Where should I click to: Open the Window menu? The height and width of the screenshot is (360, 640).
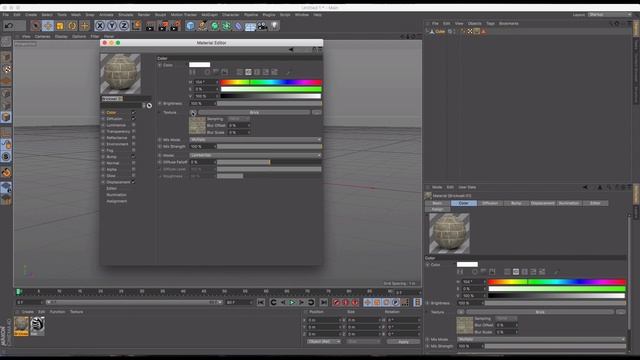(302, 15)
